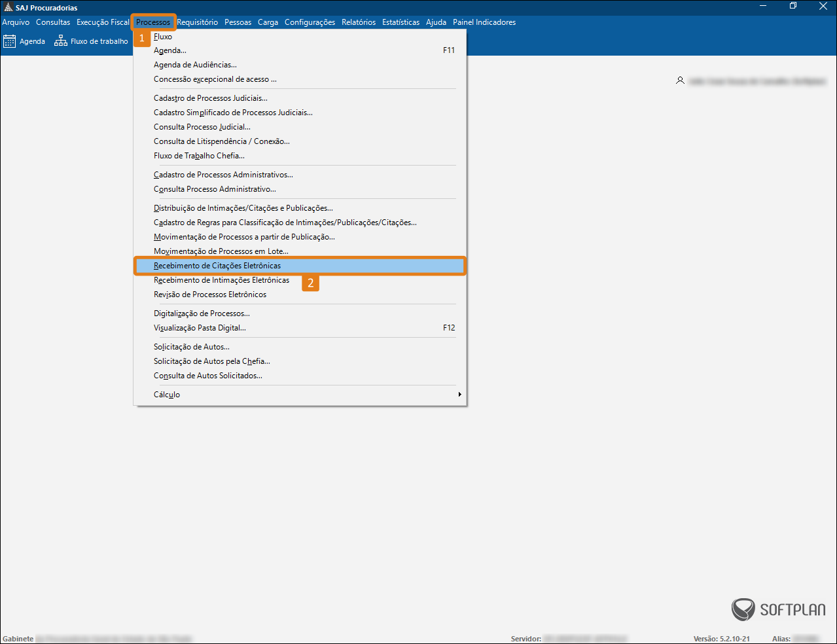Click Painel Indicadores in menu bar
Viewport: 837px width, 644px height.
tap(484, 22)
